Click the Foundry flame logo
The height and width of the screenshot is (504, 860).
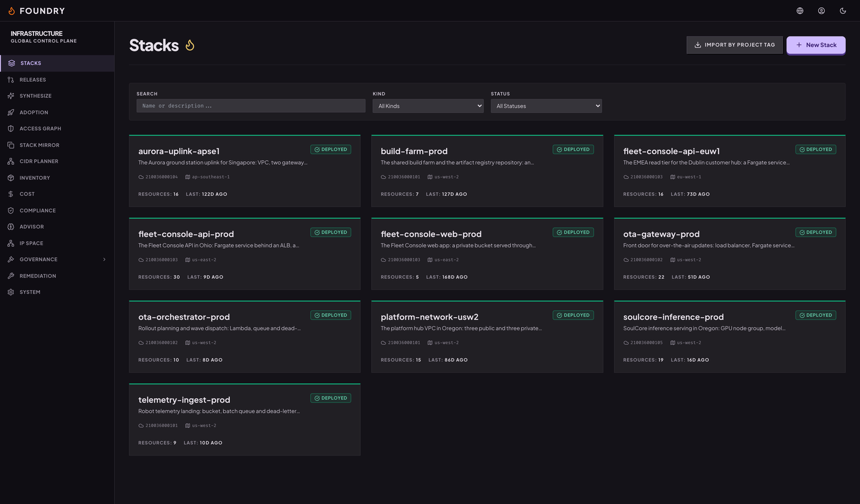click(x=11, y=11)
